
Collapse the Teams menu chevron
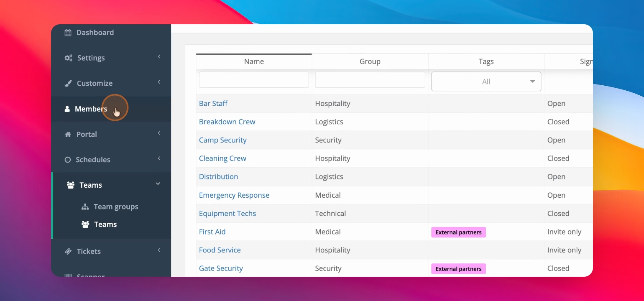[x=158, y=184]
